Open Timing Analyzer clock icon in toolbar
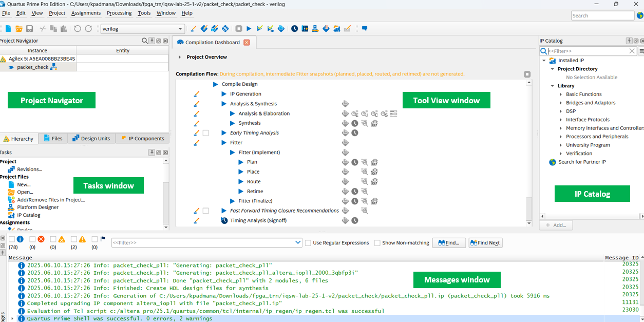644x322 pixels. point(294,29)
